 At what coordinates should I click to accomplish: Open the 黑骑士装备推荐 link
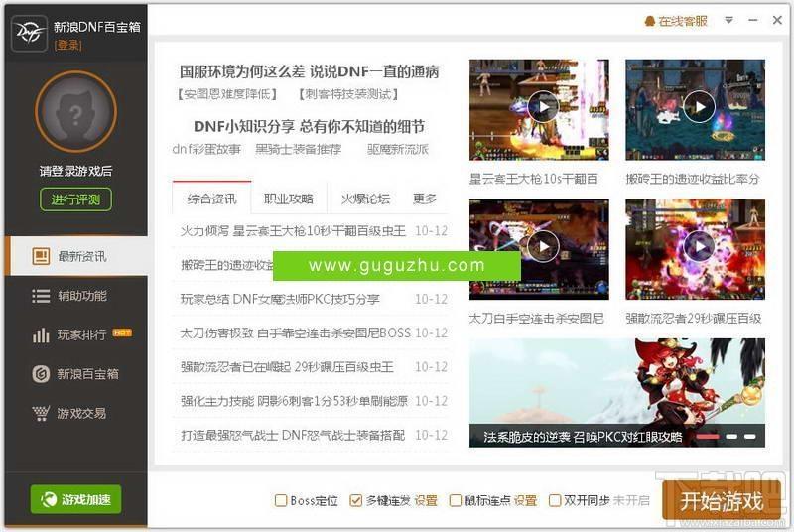(x=298, y=149)
